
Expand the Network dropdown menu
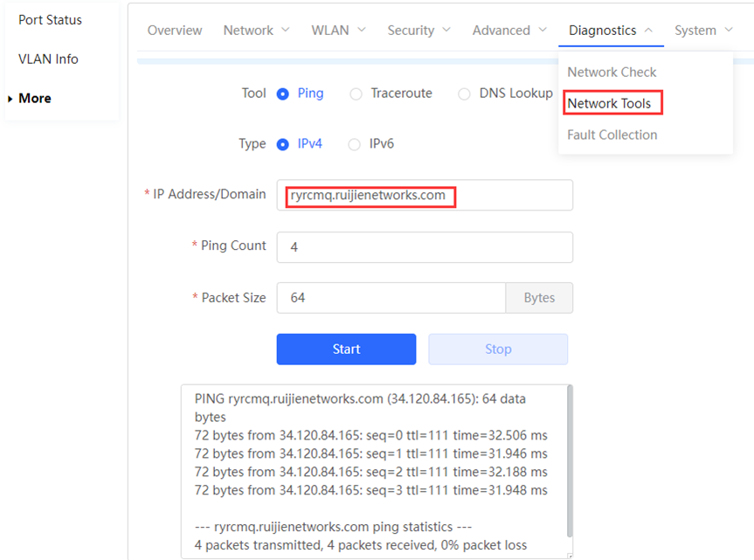click(x=256, y=31)
